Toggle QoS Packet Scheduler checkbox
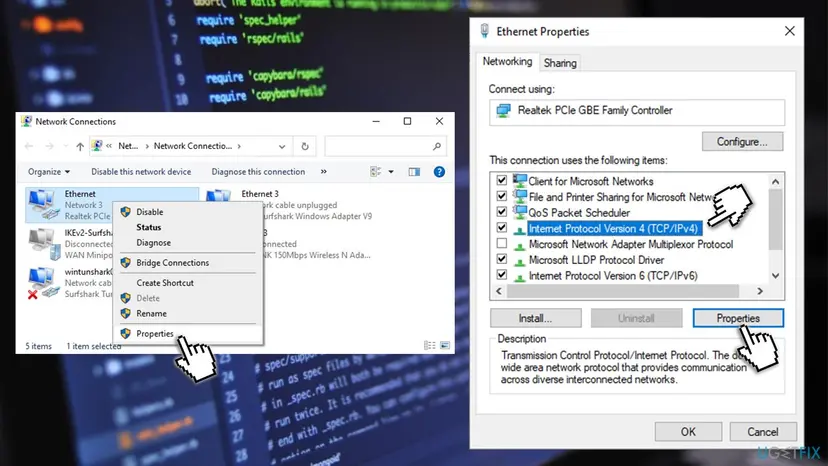The image size is (828, 466). [502, 212]
